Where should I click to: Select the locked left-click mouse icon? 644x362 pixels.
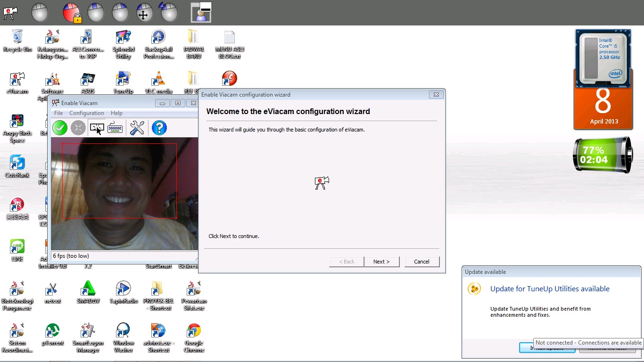(73, 13)
